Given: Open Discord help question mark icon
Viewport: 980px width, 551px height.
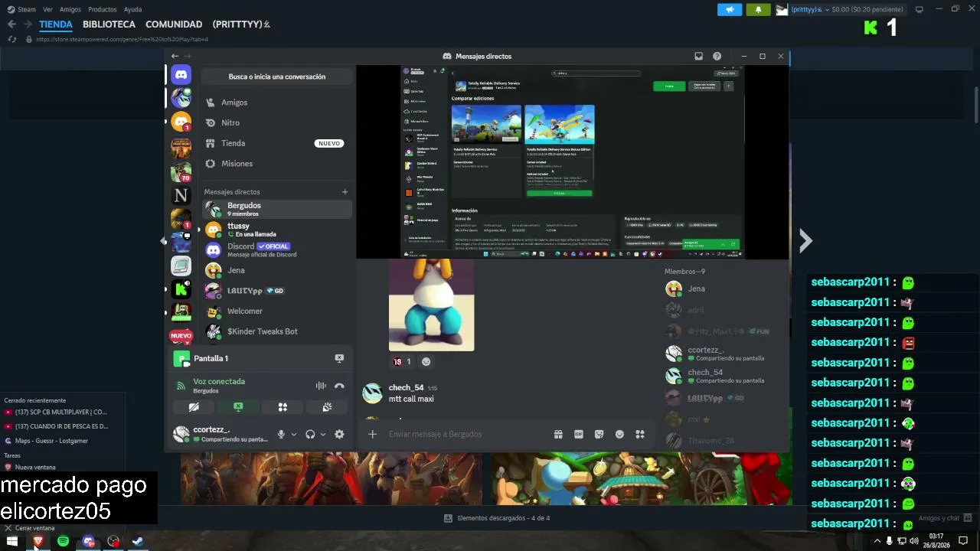Looking at the screenshot, I should pos(717,56).
